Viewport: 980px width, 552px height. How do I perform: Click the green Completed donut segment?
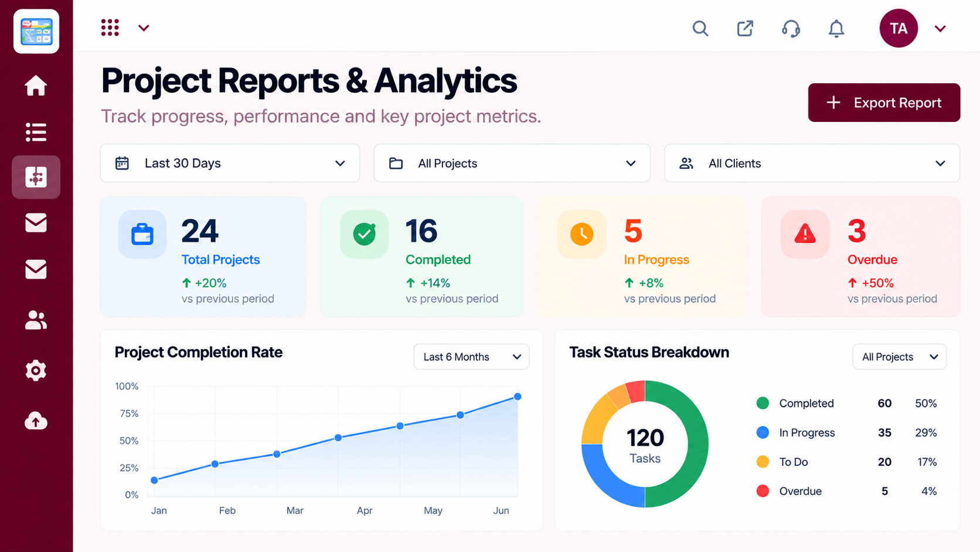697,444
